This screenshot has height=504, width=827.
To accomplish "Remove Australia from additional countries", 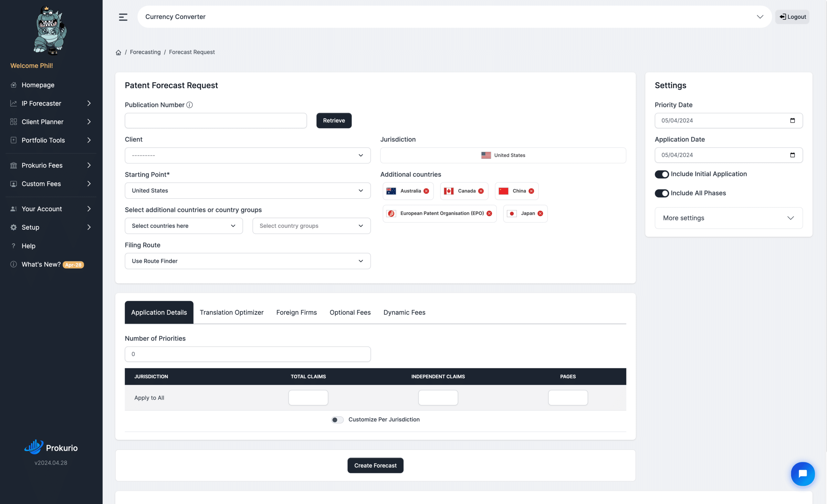I will pyautogui.click(x=426, y=191).
